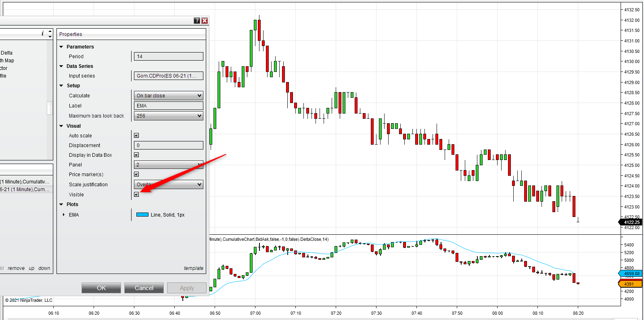644x320 pixels.
Task: Click the help question mark icon
Action: pos(197,21)
